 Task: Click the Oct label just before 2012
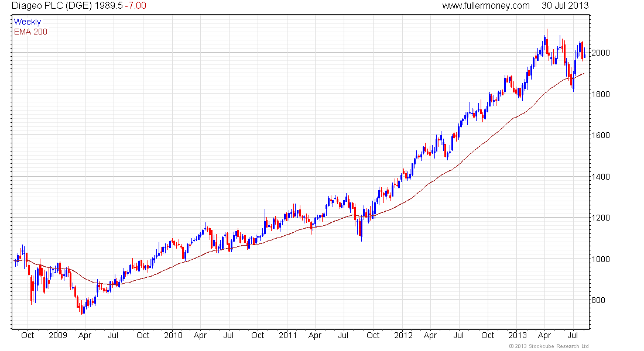pyautogui.click(x=373, y=335)
